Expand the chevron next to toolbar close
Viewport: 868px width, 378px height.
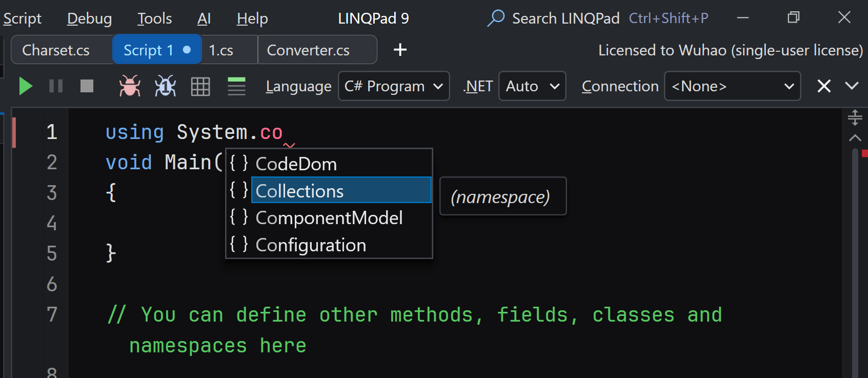coord(852,86)
